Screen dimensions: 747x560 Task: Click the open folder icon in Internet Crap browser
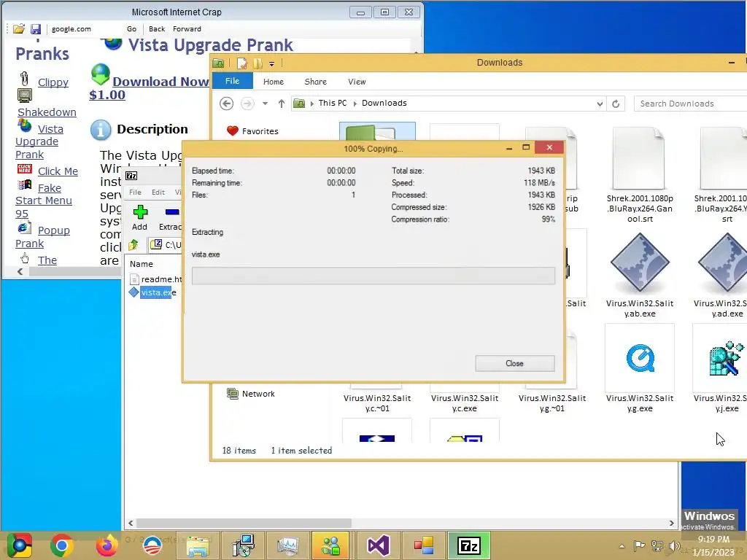click(18, 29)
